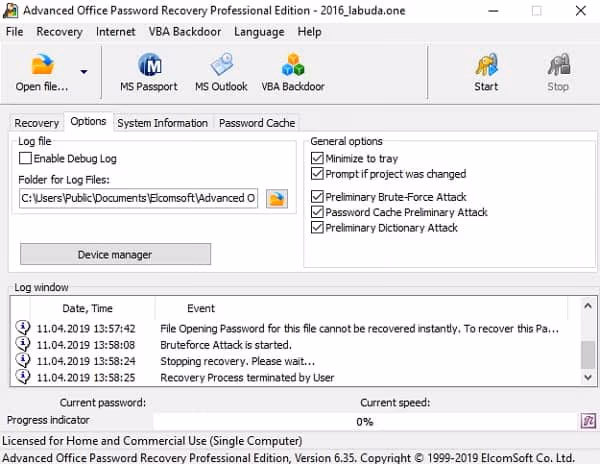This screenshot has width=600, height=464.
Task: Disable Preliminary Brute-Force Attack
Action: click(x=317, y=197)
